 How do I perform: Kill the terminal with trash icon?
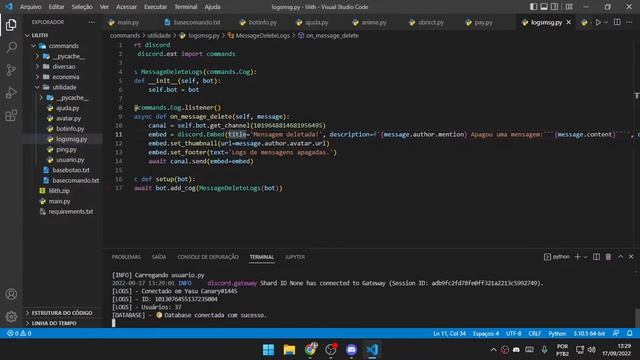(608, 257)
